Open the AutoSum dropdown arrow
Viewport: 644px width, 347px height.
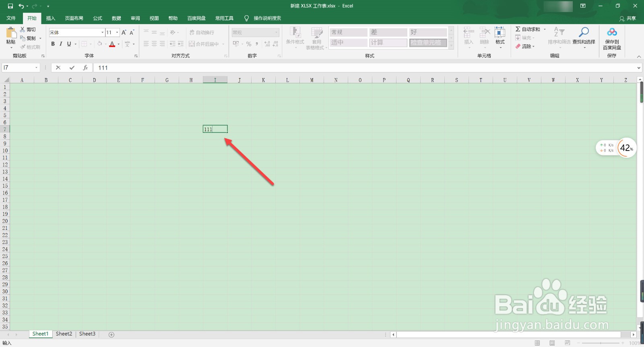pos(545,29)
